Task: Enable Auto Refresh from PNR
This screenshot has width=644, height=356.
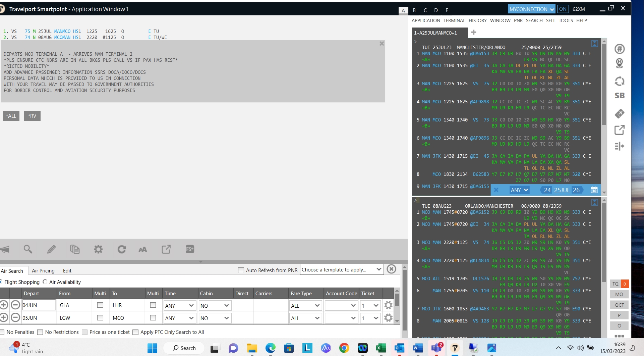Action: click(x=241, y=270)
